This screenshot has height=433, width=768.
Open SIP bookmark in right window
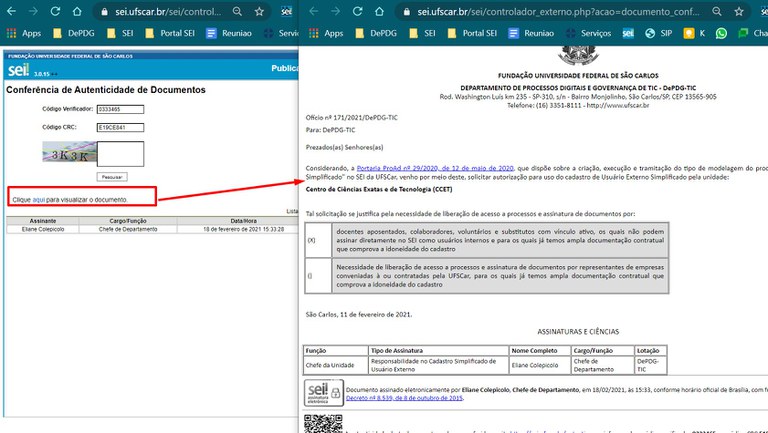point(659,33)
